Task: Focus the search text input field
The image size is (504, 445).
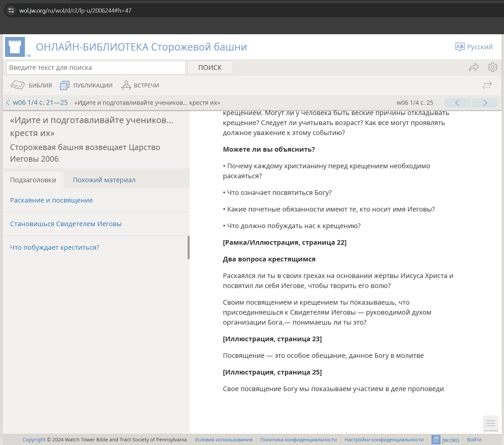Action: coord(96,68)
